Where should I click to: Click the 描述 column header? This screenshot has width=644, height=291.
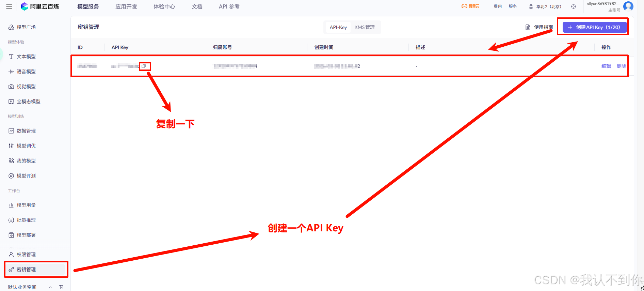(x=420, y=47)
